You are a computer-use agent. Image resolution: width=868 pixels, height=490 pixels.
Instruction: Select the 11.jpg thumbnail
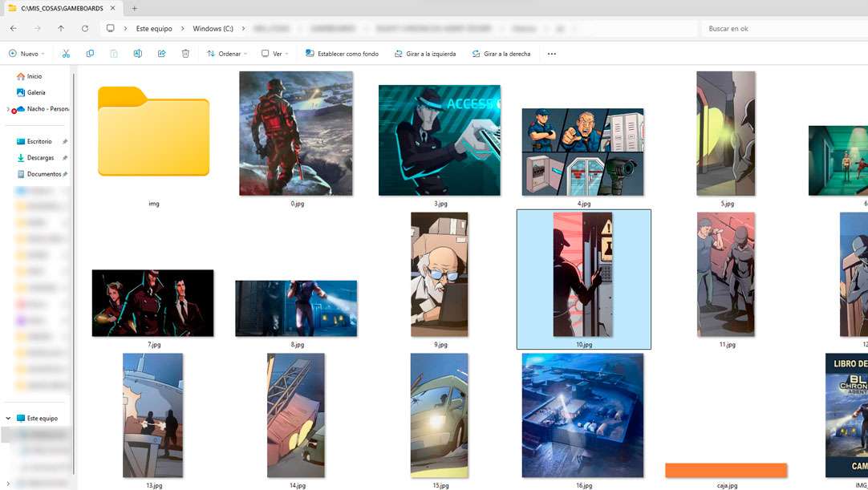coord(726,274)
